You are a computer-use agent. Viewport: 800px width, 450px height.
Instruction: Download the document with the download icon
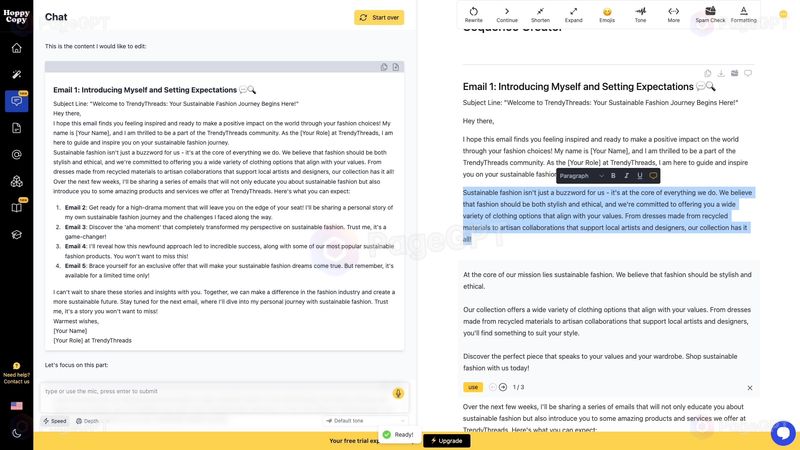click(x=721, y=73)
